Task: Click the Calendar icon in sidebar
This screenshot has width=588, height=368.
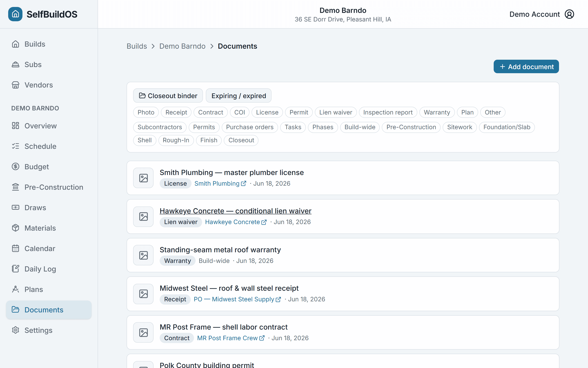Action: click(x=16, y=248)
